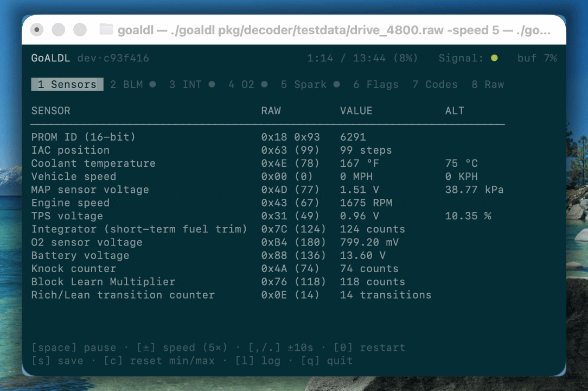Click the VALUE column header

coord(356,110)
